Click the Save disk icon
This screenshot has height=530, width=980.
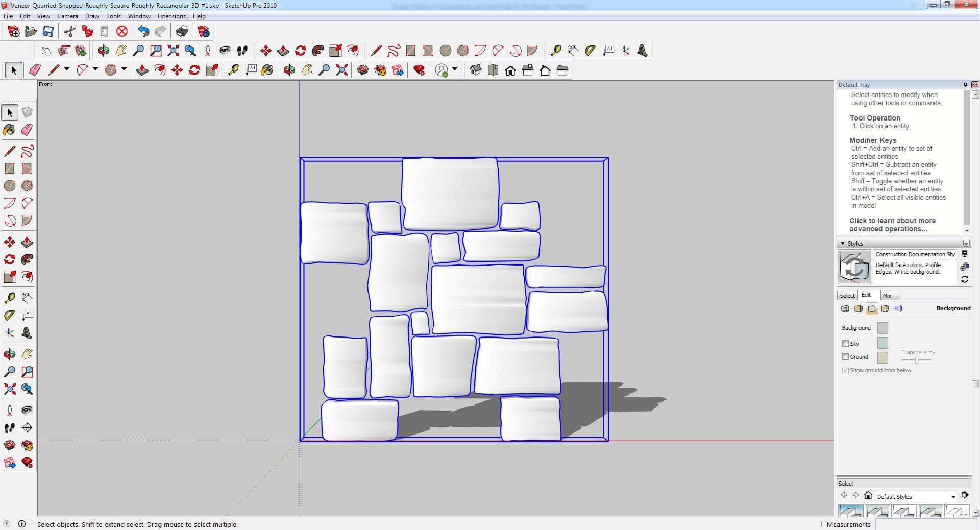(x=48, y=32)
